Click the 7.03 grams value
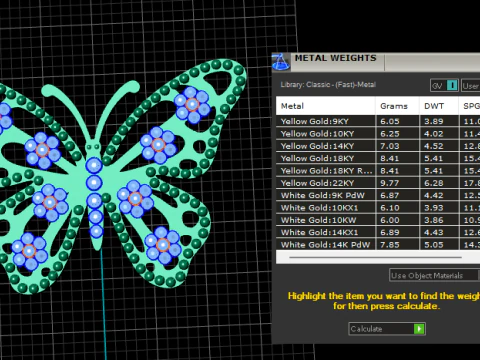The width and height of the screenshot is (480, 360). 390,146
